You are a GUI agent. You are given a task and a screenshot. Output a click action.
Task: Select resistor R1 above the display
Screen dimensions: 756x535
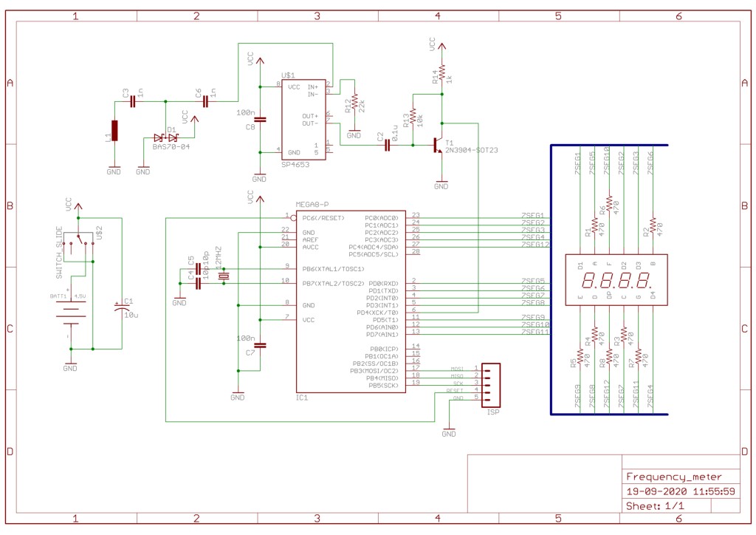[x=595, y=225]
